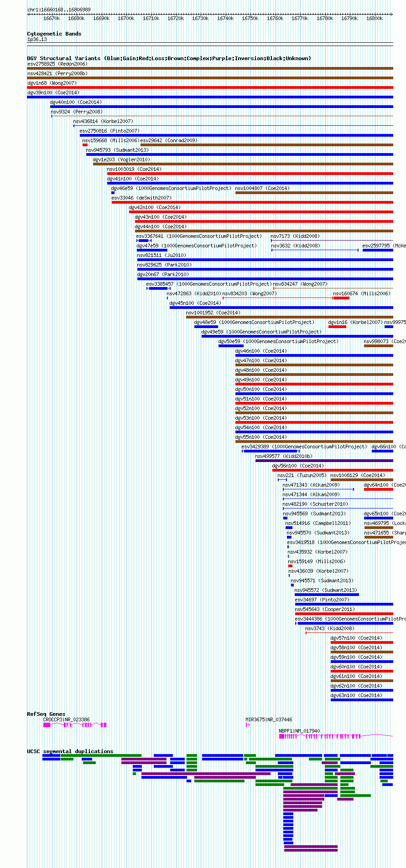
Task: Click variant esv2758925 (Redon2006)
Action: tap(57, 64)
